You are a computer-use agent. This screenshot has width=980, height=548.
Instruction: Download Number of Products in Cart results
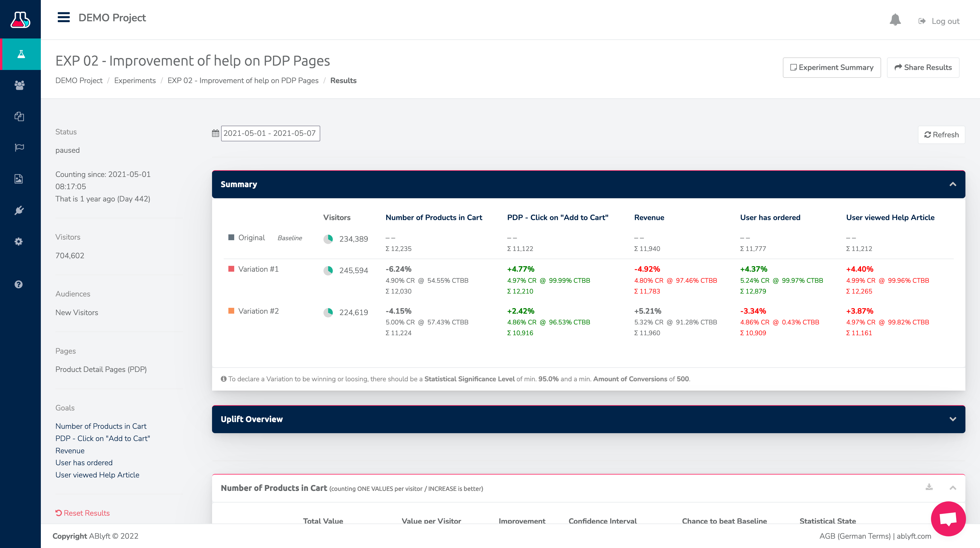pos(929,487)
